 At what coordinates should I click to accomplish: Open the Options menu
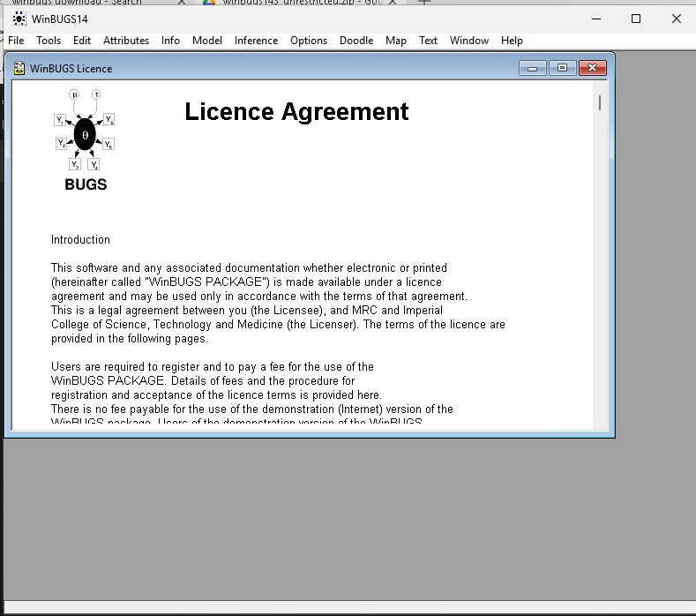coord(309,41)
